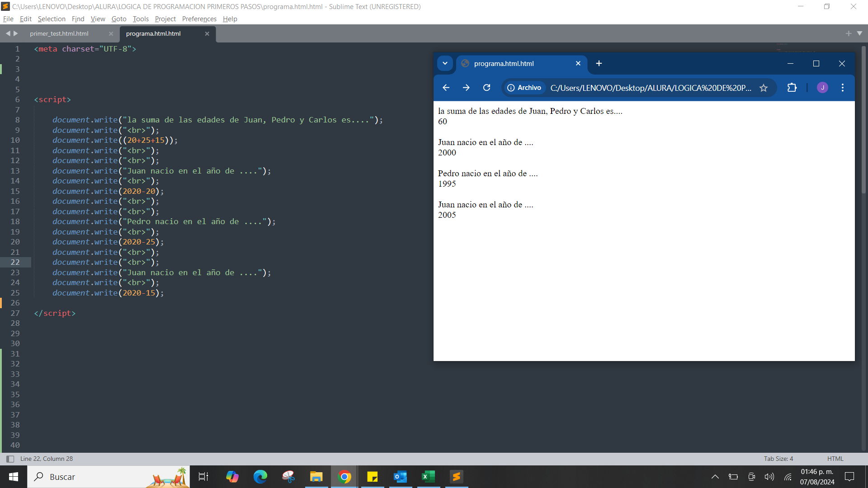Change HTML syntax in status bar
The height and width of the screenshot is (488, 868).
pos(835,459)
